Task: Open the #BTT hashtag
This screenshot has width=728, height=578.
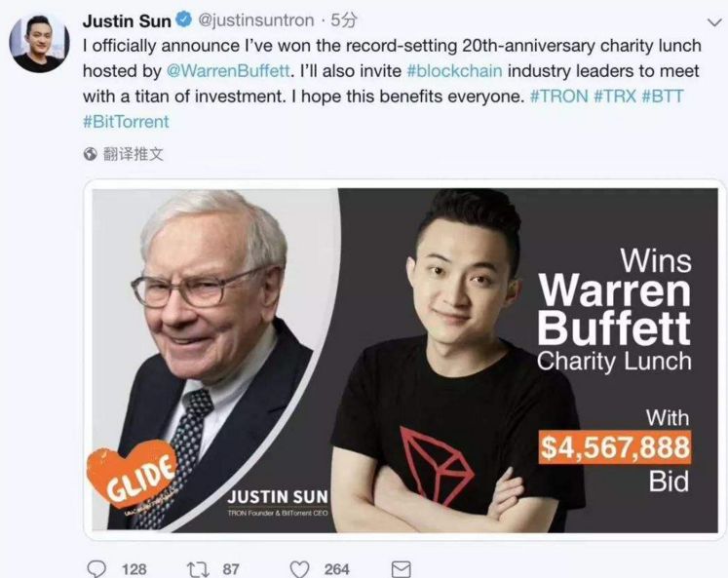Action: tap(662, 96)
